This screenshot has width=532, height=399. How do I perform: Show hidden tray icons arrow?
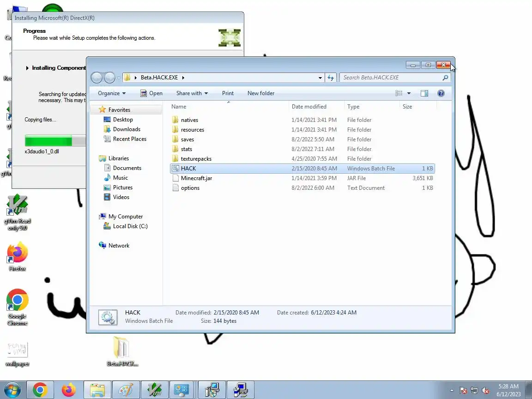pos(452,390)
